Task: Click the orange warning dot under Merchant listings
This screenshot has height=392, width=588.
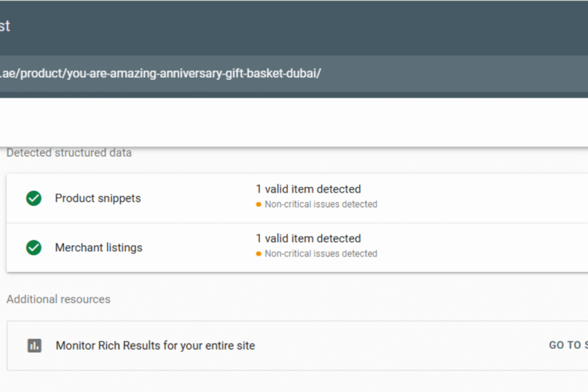Action: point(259,254)
